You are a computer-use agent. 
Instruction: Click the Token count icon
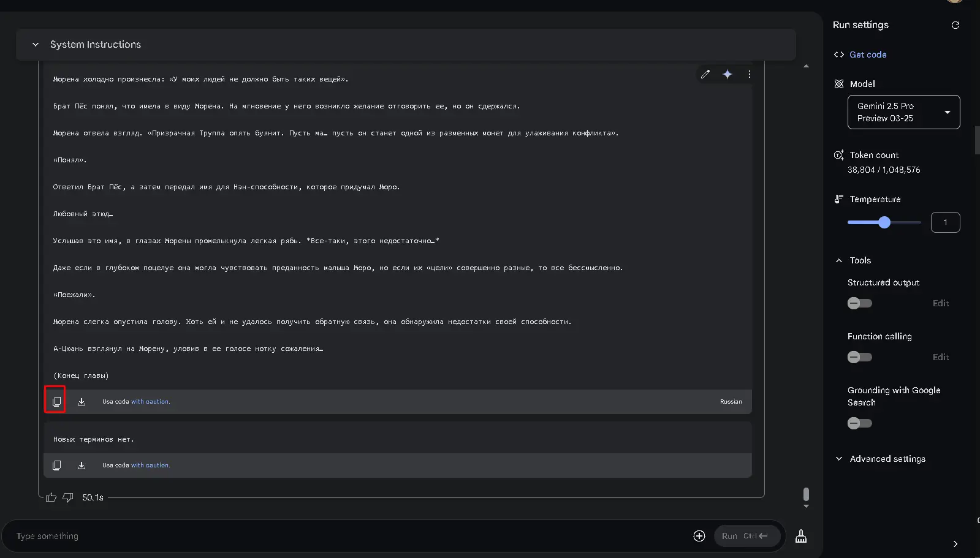point(839,155)
